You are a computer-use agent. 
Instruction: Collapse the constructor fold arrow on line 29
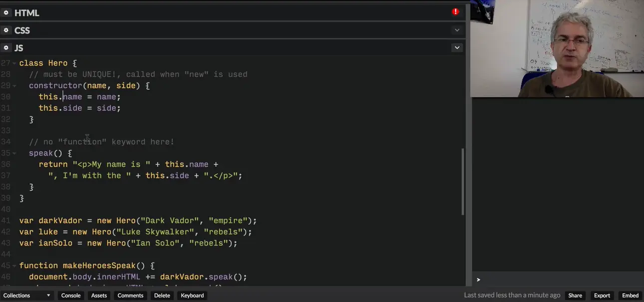[14, 86]
